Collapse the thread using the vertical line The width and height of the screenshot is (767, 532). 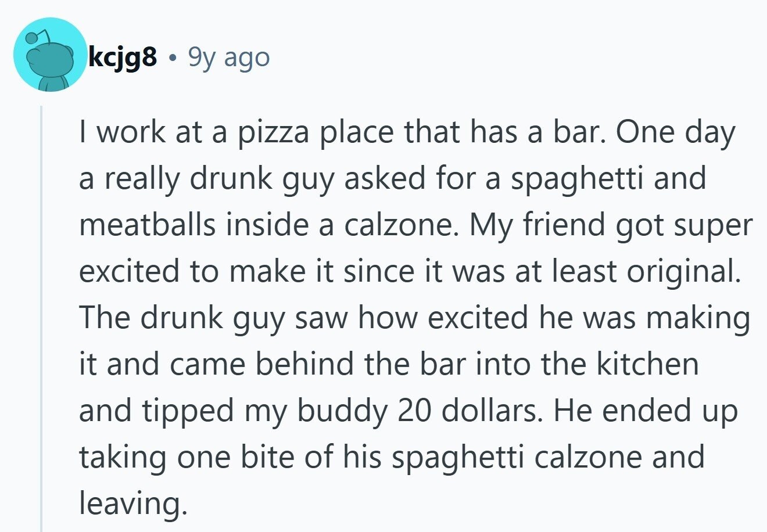point(41,318)
